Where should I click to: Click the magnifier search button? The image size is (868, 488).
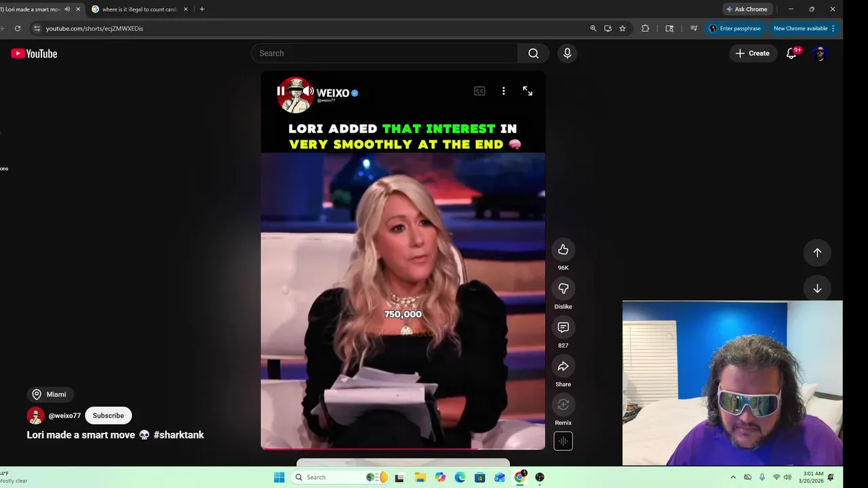pos(534,54)
